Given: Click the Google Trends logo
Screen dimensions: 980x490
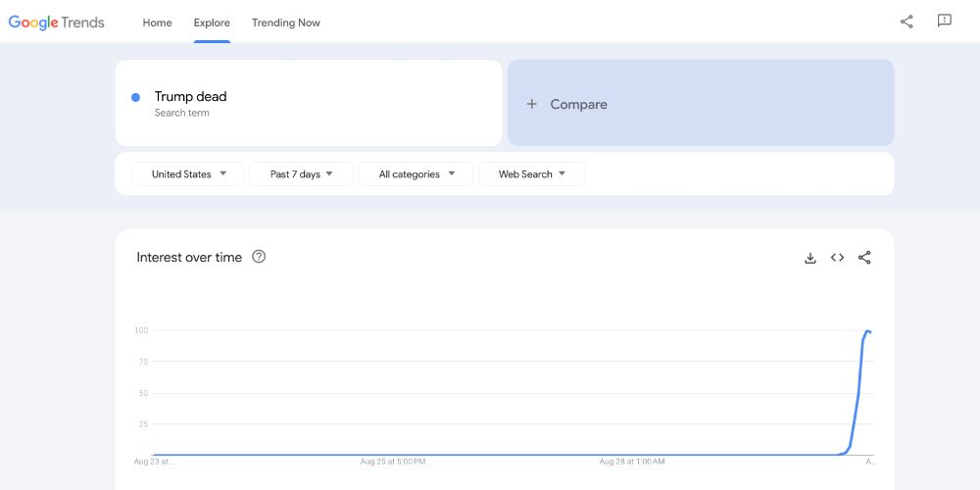Looking at the screenshot, I should coord(56,23).
